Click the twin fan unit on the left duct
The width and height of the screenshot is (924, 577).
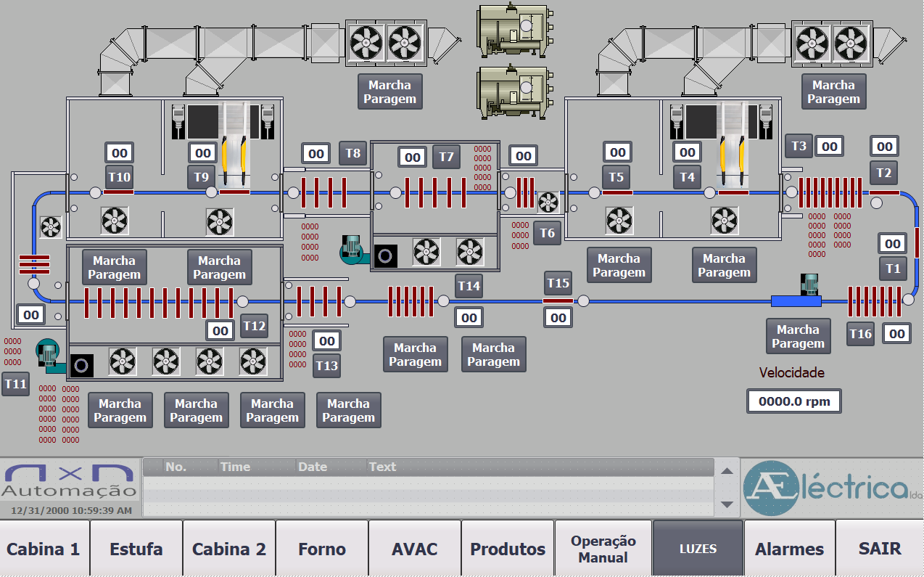coord(385,42)
